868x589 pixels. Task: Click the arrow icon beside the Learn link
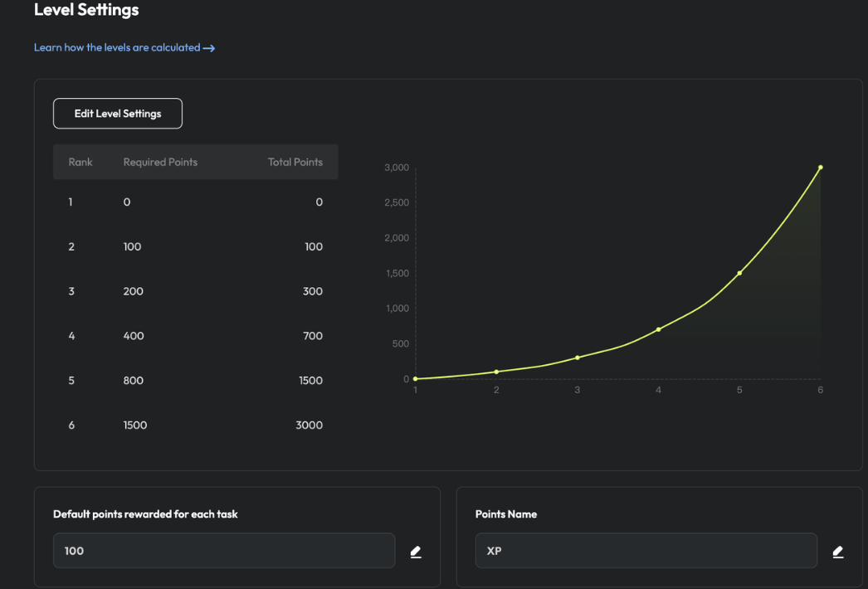point(209,48)
